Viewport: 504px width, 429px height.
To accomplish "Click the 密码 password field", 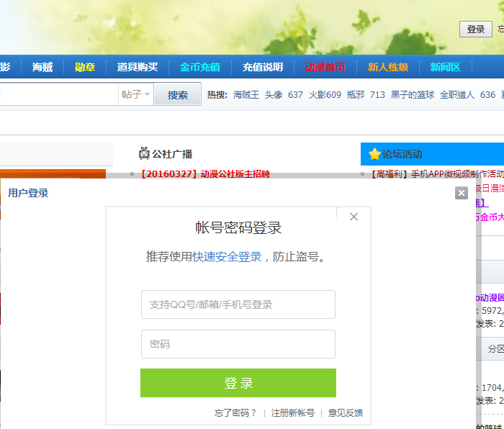I will (x=238, y=344).
